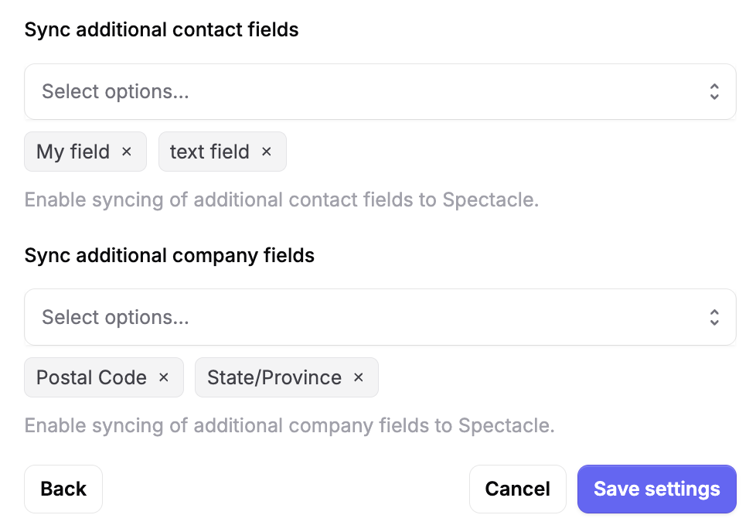756x532 pixels.
Task: Open the additional contact fields dropdown
Action: coord(380,92)
